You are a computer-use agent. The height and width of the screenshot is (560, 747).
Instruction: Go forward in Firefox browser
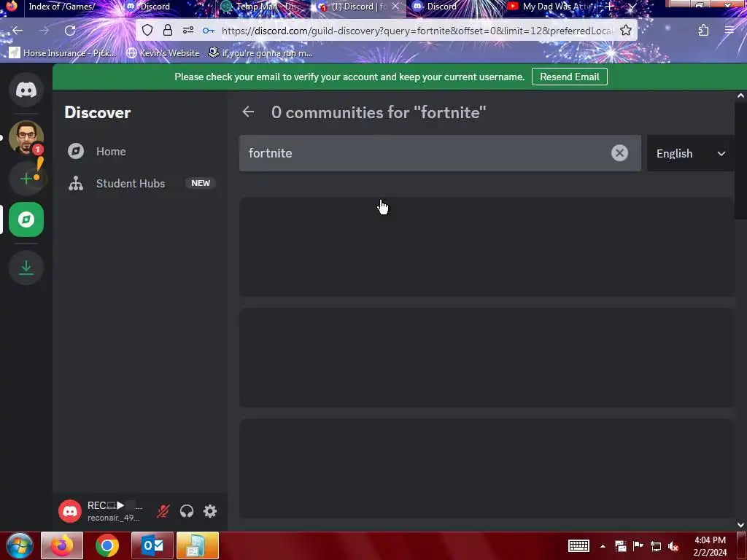coord(44,31)
